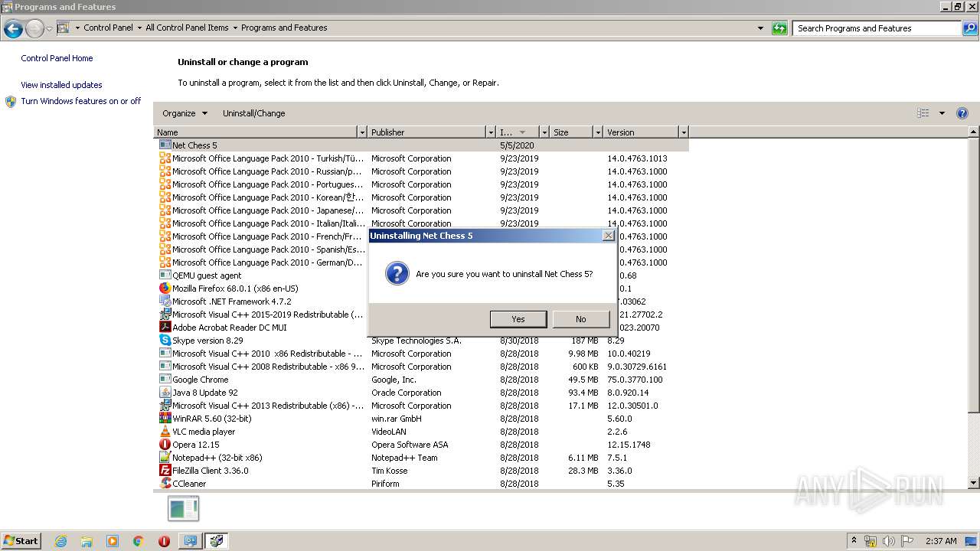This screenshot has height=551, width=980.
Task: Cancel uninstall with the No button
Action: tap(581, 319)
